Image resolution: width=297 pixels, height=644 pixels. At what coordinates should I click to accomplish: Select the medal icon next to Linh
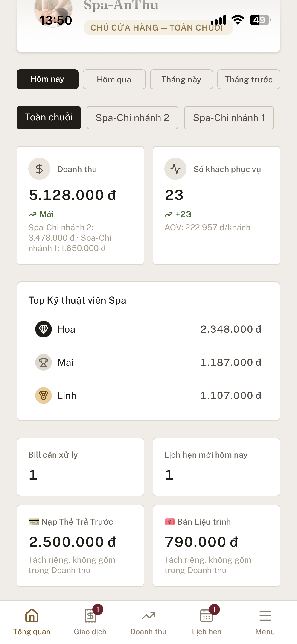tap(44, 395)
